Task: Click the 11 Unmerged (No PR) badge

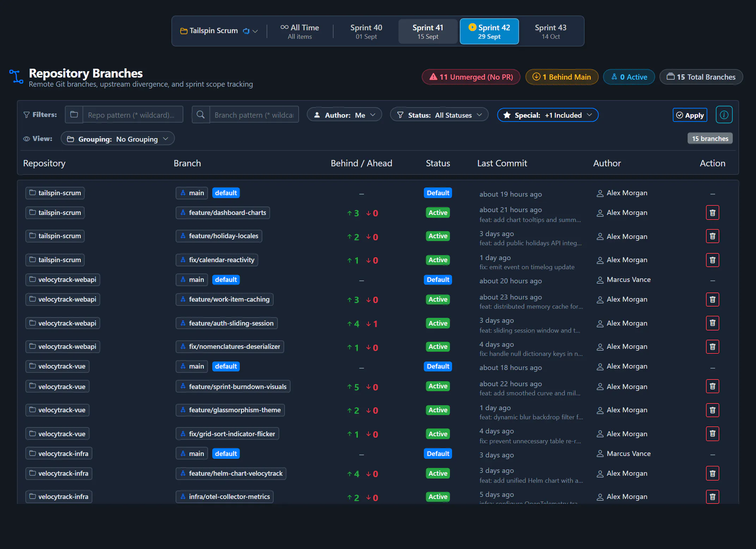Action: click(471, 77)
